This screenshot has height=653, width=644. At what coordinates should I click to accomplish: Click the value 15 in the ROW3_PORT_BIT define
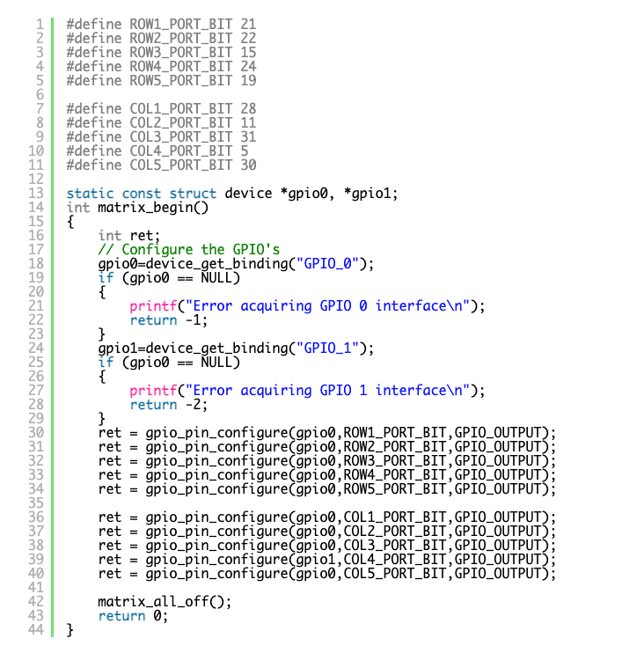248,52
